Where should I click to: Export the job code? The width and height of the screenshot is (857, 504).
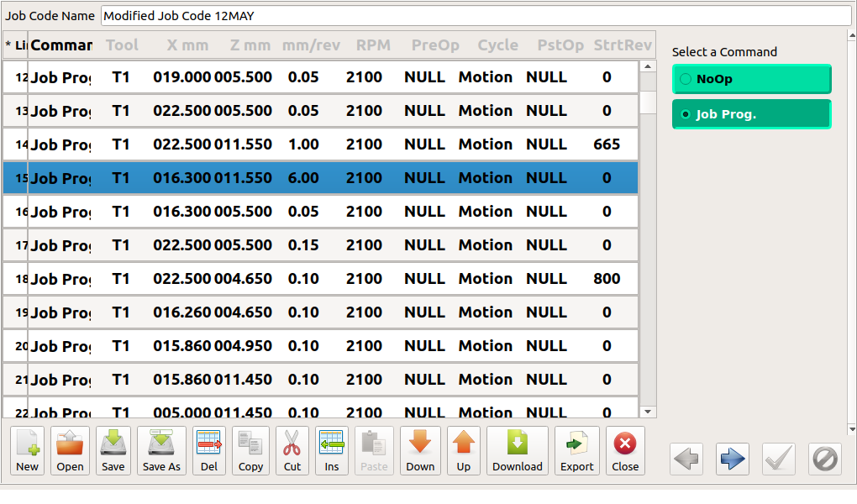(x=576, y=450)
